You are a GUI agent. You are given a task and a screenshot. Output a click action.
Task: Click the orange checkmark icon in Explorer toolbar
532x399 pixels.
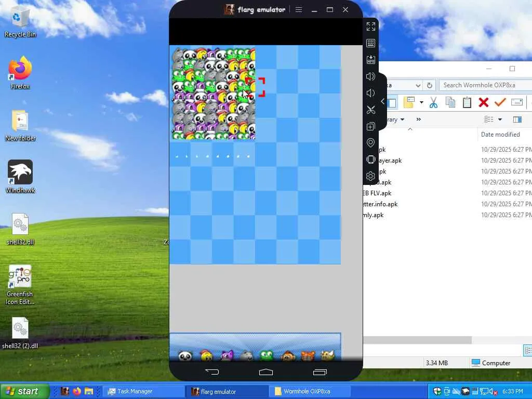pos(500,102)
